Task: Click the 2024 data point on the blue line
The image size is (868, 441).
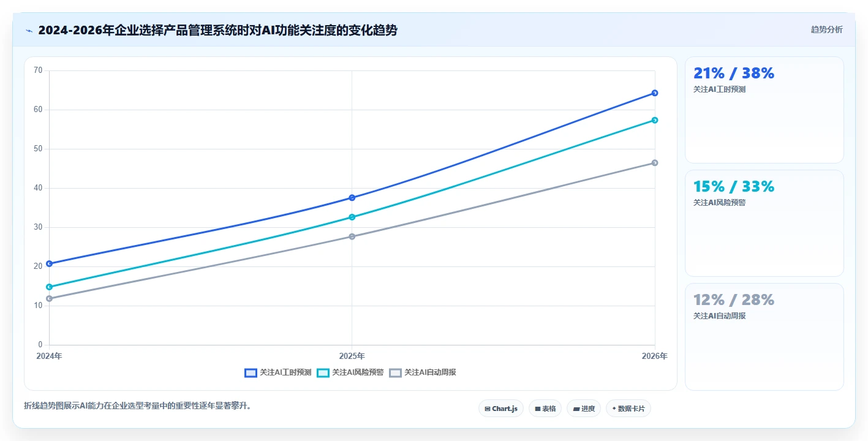Action: pos(50,263)
